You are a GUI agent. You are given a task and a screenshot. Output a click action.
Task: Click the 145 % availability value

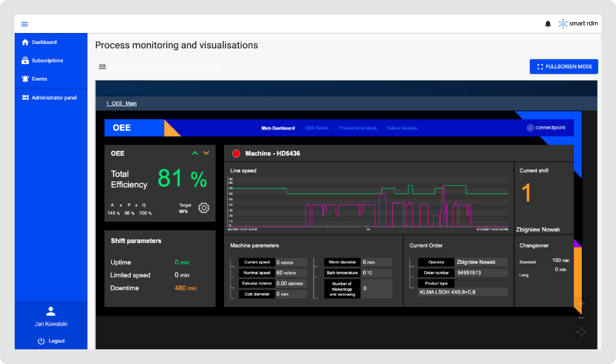click(x=114, y=213)
